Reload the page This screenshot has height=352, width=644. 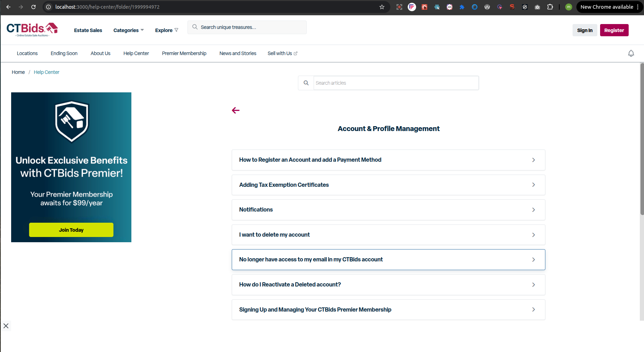(33, 7)
